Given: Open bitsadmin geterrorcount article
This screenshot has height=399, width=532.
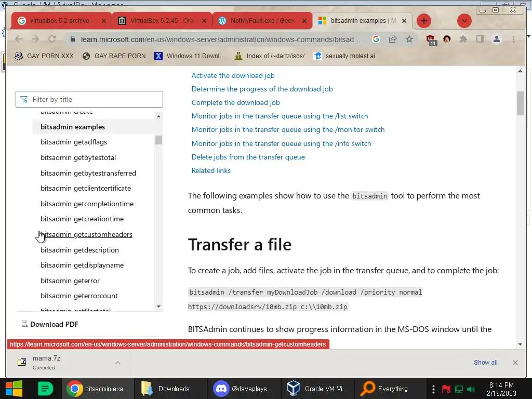Looking at the screenshot, I should 79,296.
